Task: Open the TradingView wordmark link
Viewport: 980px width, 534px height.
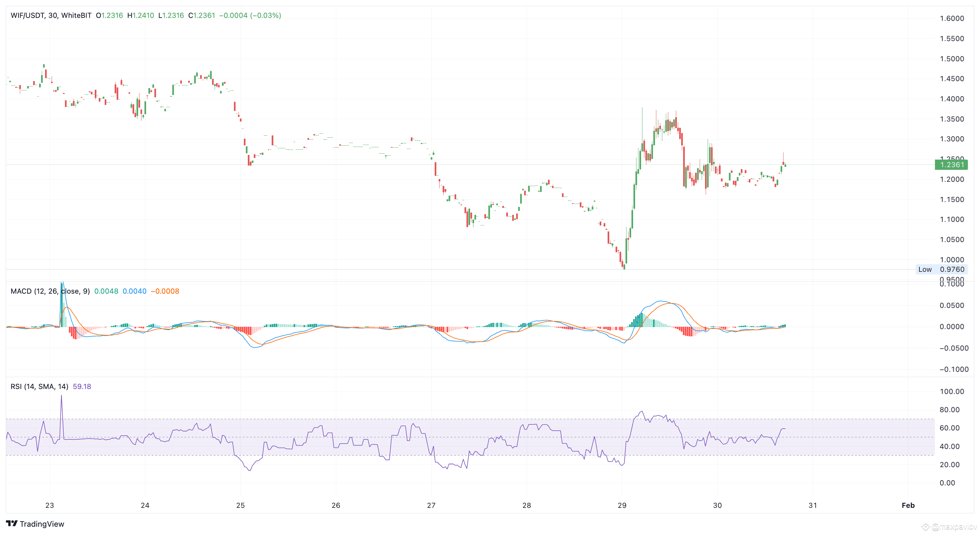Action: [x=42, y=524]
